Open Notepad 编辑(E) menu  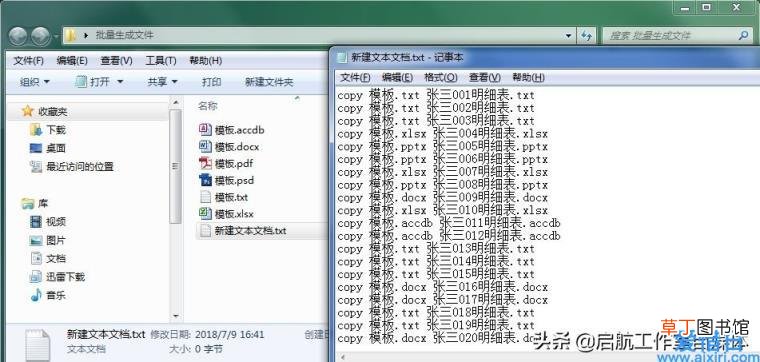(397, 78)
